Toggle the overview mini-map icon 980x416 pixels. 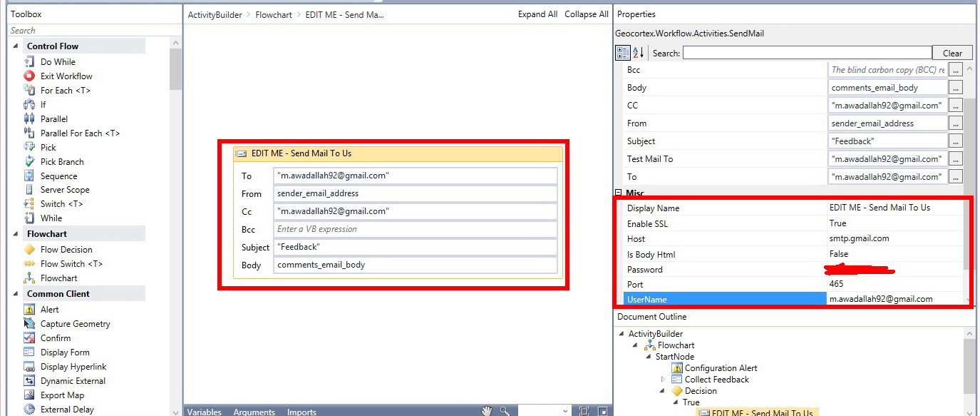603,411
